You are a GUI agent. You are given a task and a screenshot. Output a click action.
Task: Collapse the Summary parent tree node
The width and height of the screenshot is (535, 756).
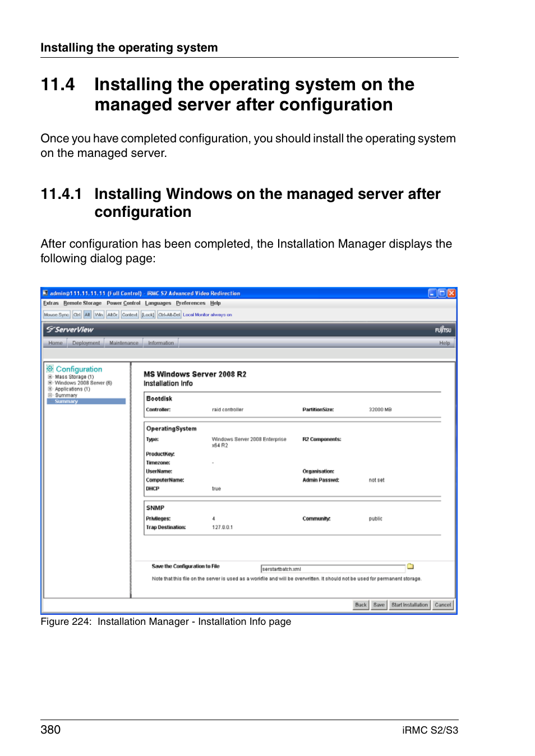point(50,395)
